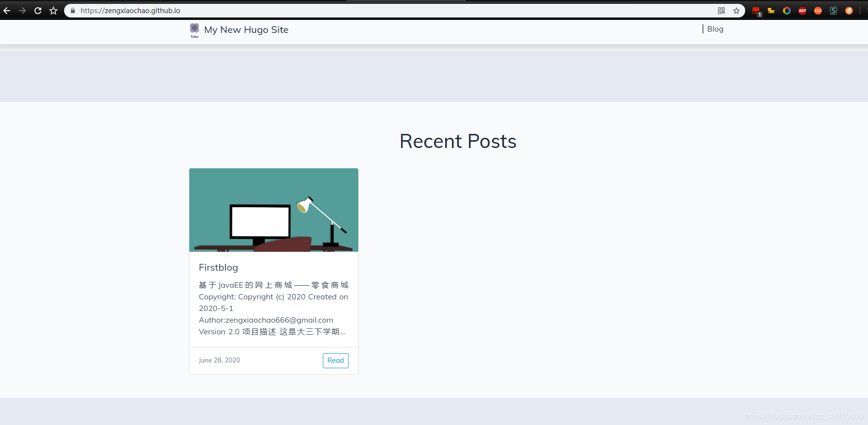Select the 'June 28, 2020' post date
Screen dimensions: 868x425
[219, 360]
